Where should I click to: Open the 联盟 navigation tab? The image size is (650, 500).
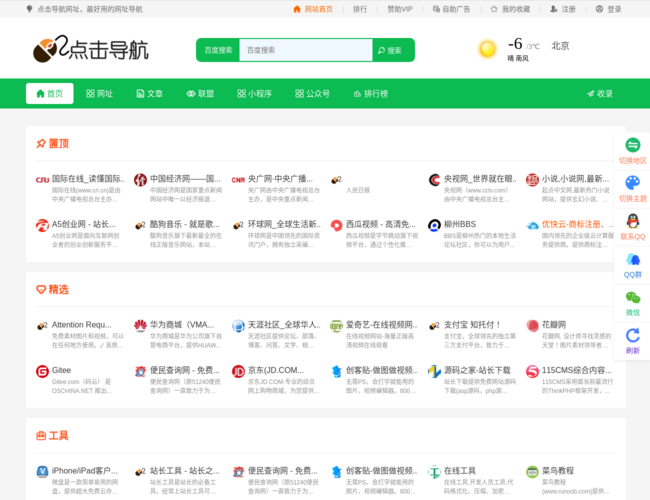click(200, 93)
